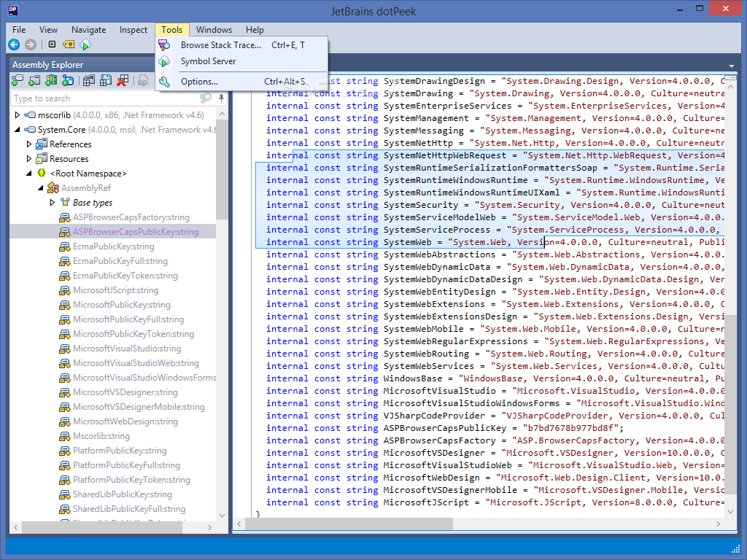Collapse the System.Core assembly node

(x=18, y=130)
